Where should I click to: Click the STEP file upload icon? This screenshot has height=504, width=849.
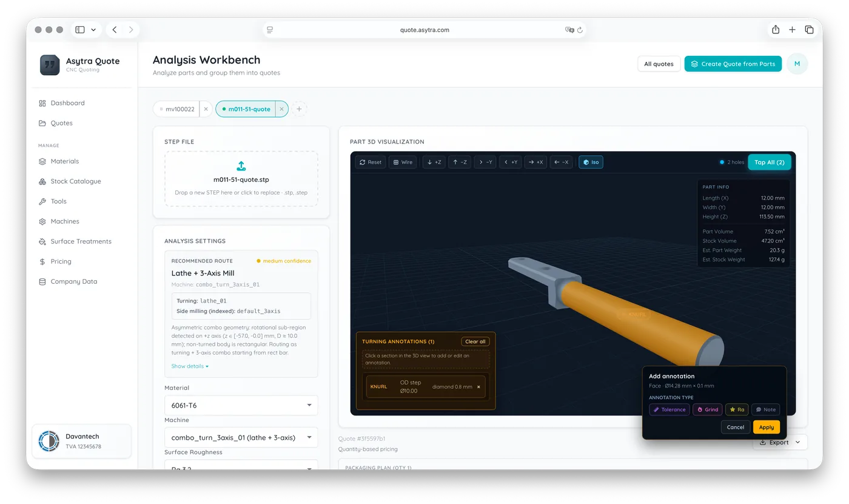click(x=241, y=166)
